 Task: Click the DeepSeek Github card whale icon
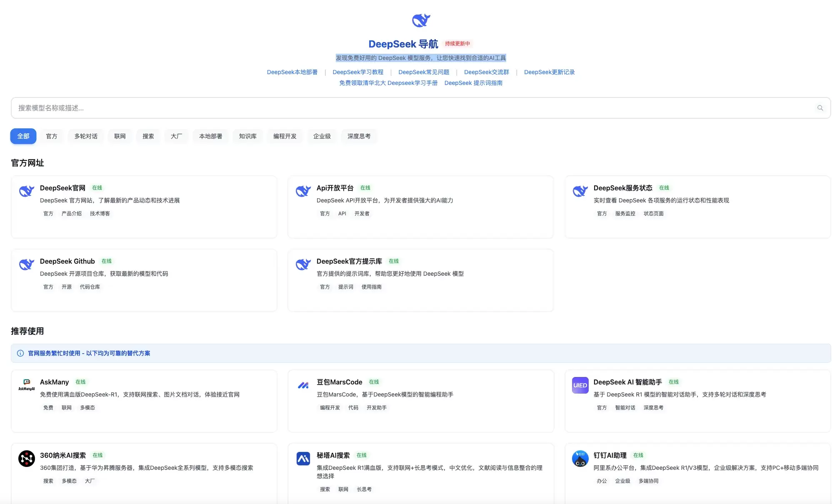27,264
